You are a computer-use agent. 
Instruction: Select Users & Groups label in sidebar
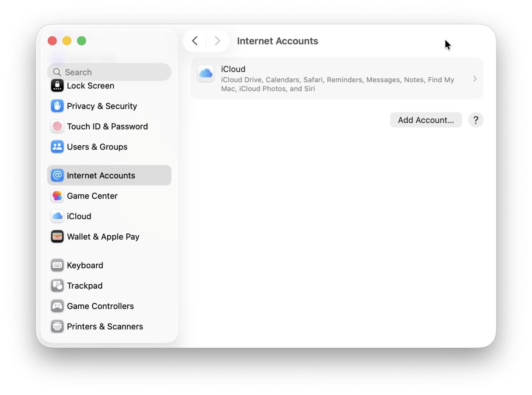(x=97, y=147)
